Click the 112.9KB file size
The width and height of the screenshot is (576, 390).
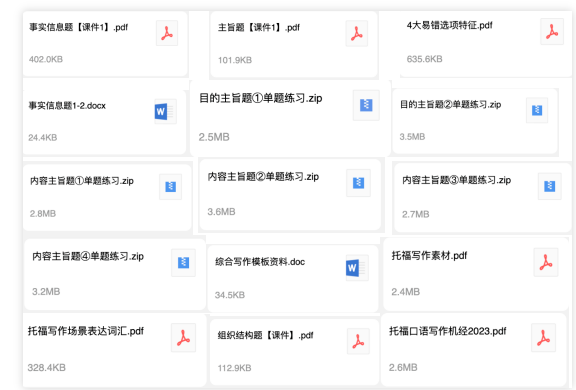coord(235,368)
